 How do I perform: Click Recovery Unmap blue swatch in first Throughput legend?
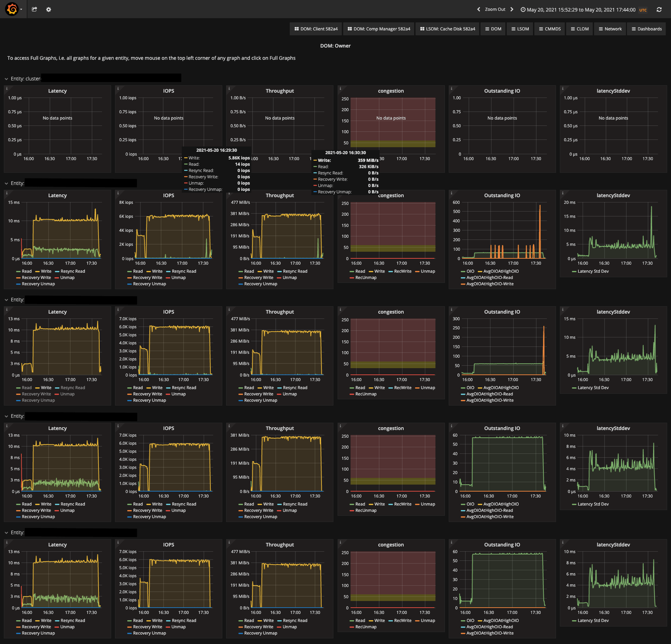point(240,284)
